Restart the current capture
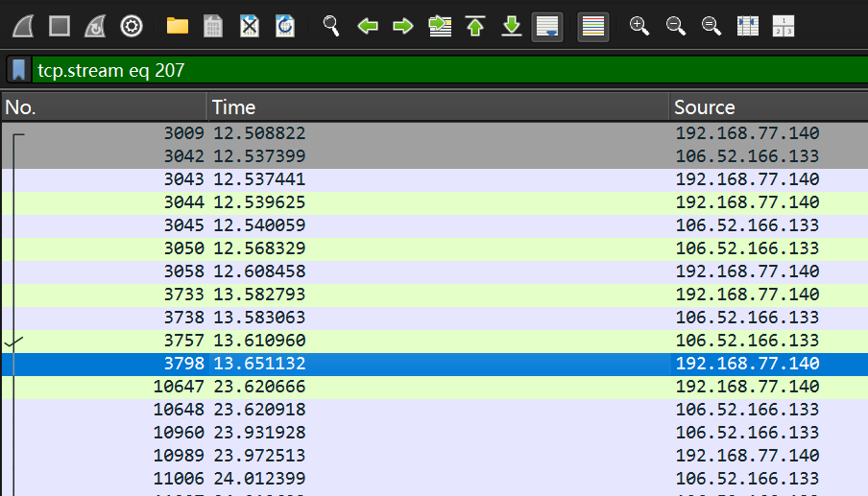 pyautogui.click(x=95, y=26)
